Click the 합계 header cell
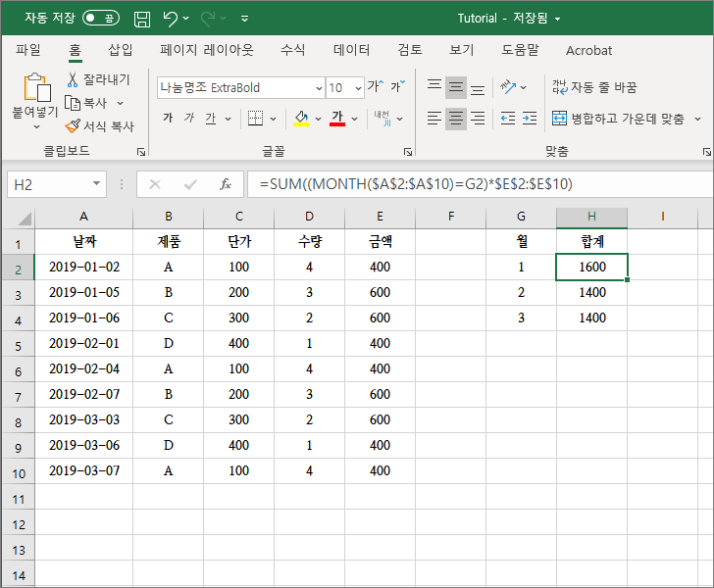714x588 pixels. click(592, 241)
